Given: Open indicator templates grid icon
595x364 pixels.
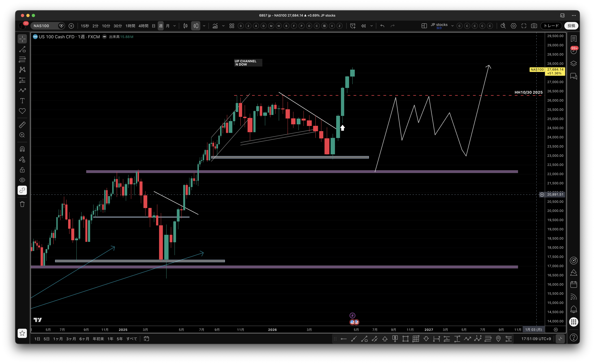Looking at the screenshot, I should pos(232,26).
